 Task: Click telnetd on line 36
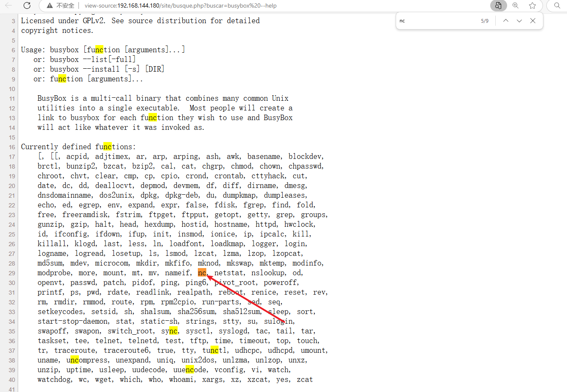(143, 341)
